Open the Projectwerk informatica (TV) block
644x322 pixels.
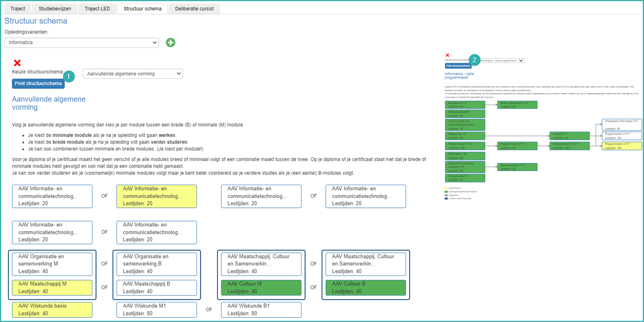pos(622,125)
